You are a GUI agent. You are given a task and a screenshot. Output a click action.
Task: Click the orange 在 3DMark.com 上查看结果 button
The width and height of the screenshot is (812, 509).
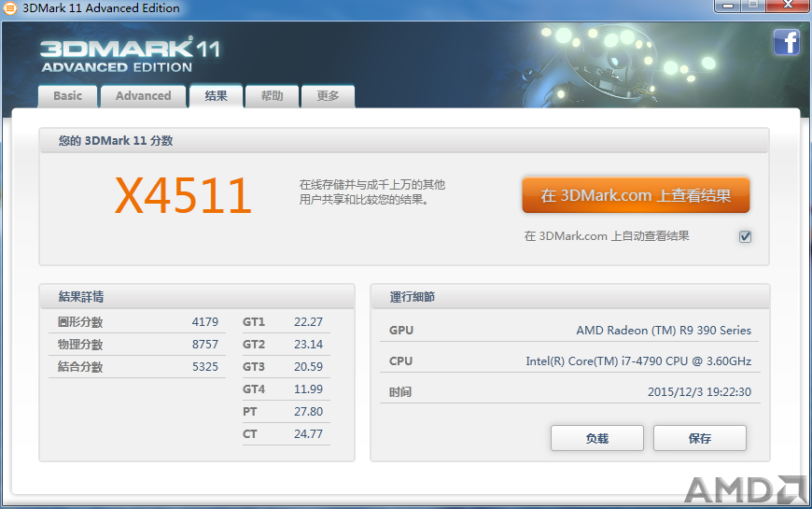pos(636,195)
